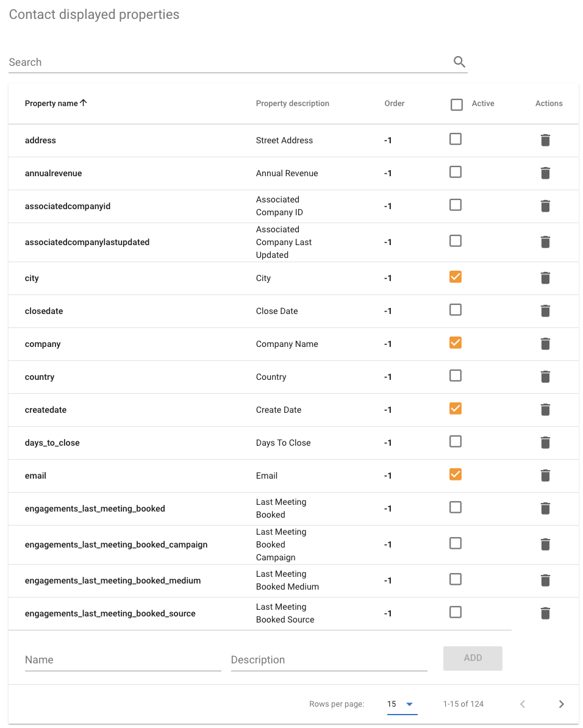The width and height of the screenshot is (583, 728).
Task: Focus the Search input field
Action: pos(229,62)
